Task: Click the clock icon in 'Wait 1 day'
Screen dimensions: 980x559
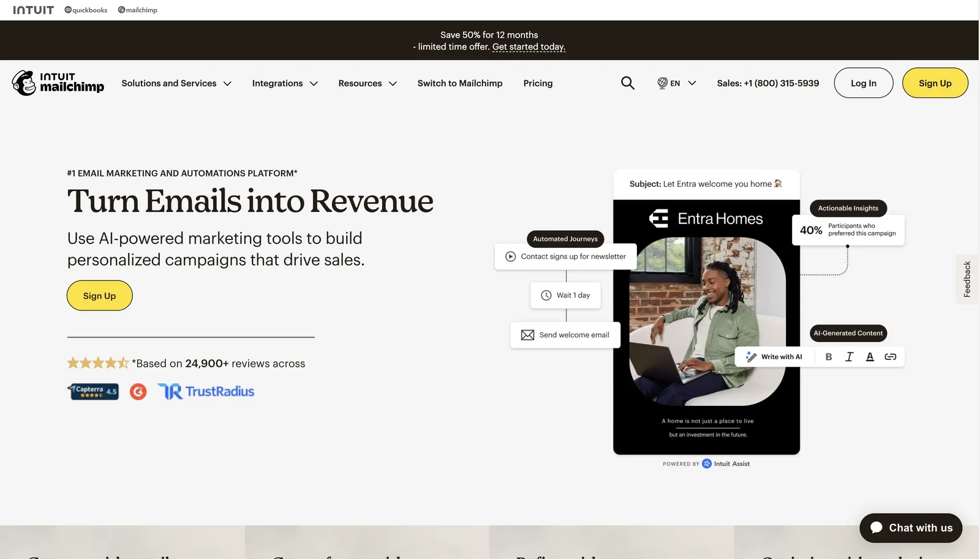Action: click(546, 295)
